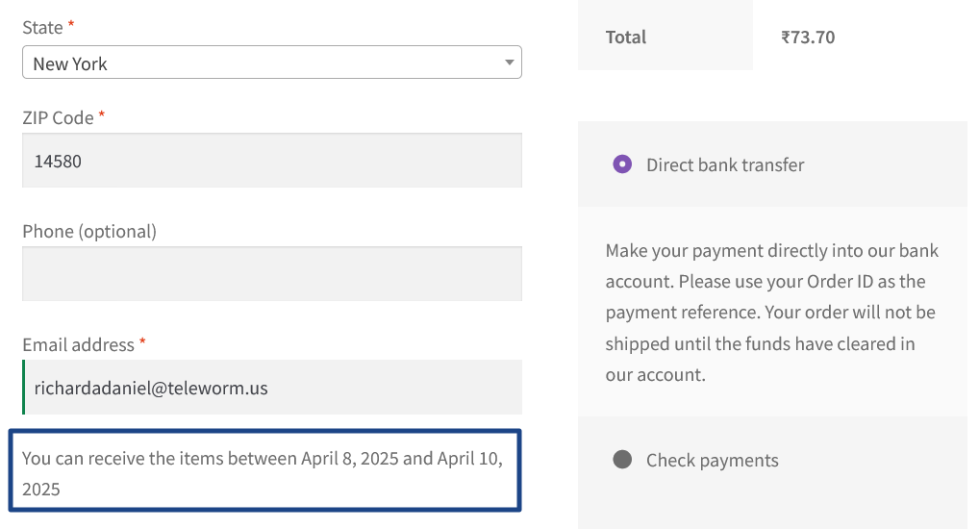Click the Email address label
979x529 pixels.
(x=78, y=345)
